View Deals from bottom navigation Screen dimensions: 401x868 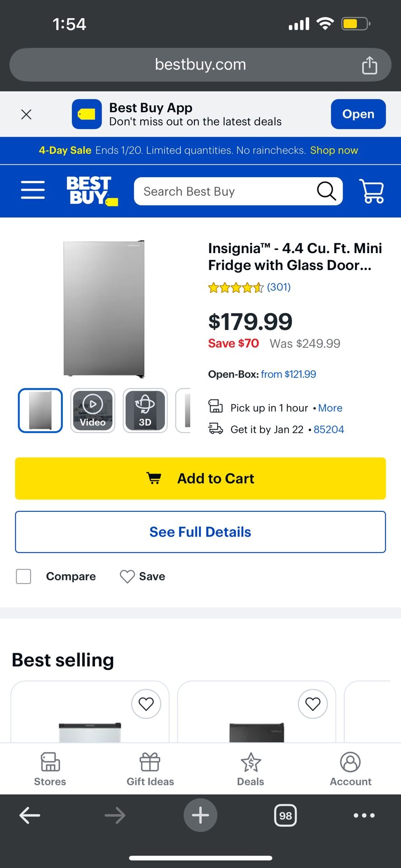coord(250,769)
